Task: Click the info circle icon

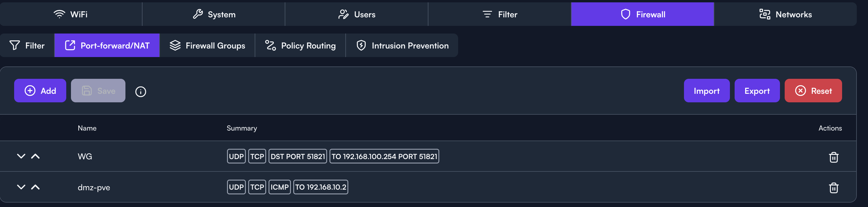Action: click(x=140, y=91)
